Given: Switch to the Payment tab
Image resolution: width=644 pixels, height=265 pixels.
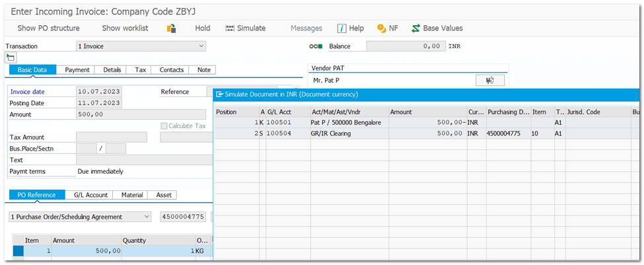Looking at the screenshot, I should [x=77, y=70].
